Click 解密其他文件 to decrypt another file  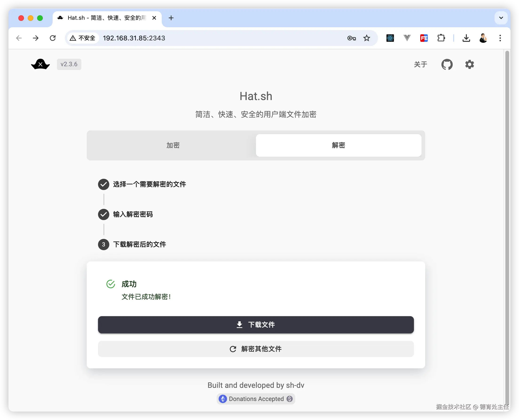pos(256,349)
